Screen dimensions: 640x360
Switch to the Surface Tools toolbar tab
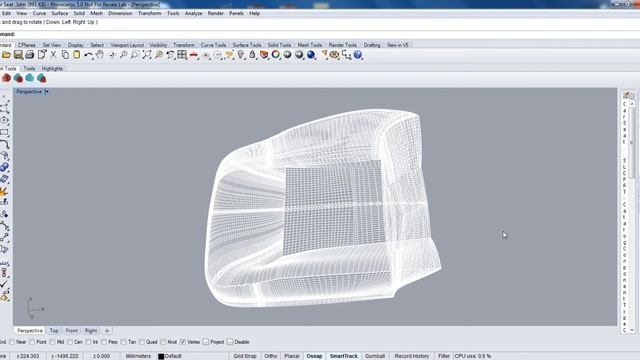click(x=247, y=45)
